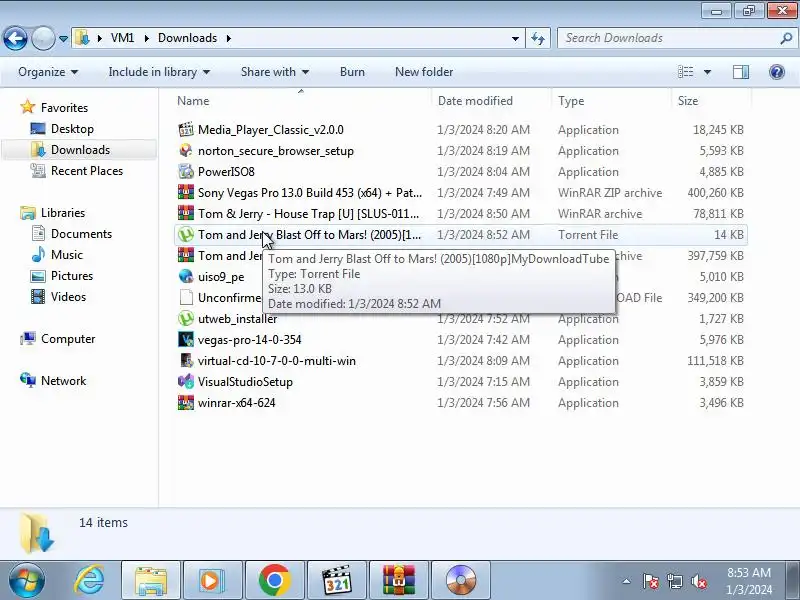Open the recent pages dropdown arrow
The image size is (800, 600).
(63, 39)
